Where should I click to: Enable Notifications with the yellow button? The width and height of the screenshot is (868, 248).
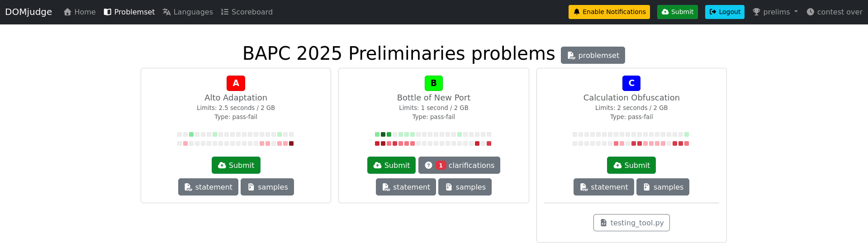click(609, 12)
